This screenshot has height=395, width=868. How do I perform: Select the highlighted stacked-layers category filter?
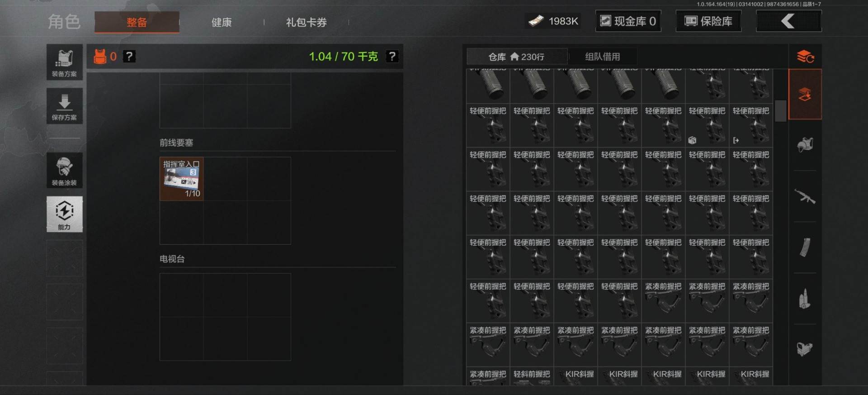coord(805,94)
